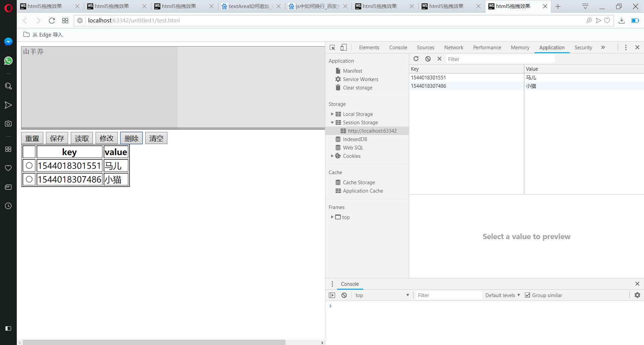Open the tab list menu in title bar
The image size is (644, 345).
585,6
